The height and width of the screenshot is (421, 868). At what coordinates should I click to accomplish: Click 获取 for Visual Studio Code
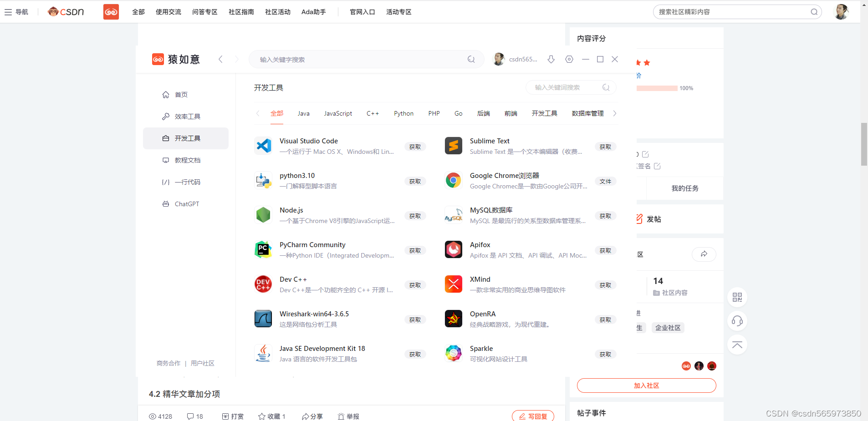[x=415, y=147]
